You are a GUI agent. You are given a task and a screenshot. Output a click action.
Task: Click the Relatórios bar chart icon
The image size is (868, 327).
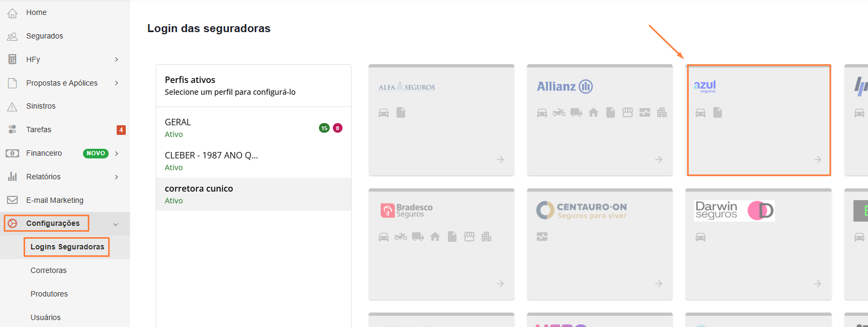[x=12, y=177]
